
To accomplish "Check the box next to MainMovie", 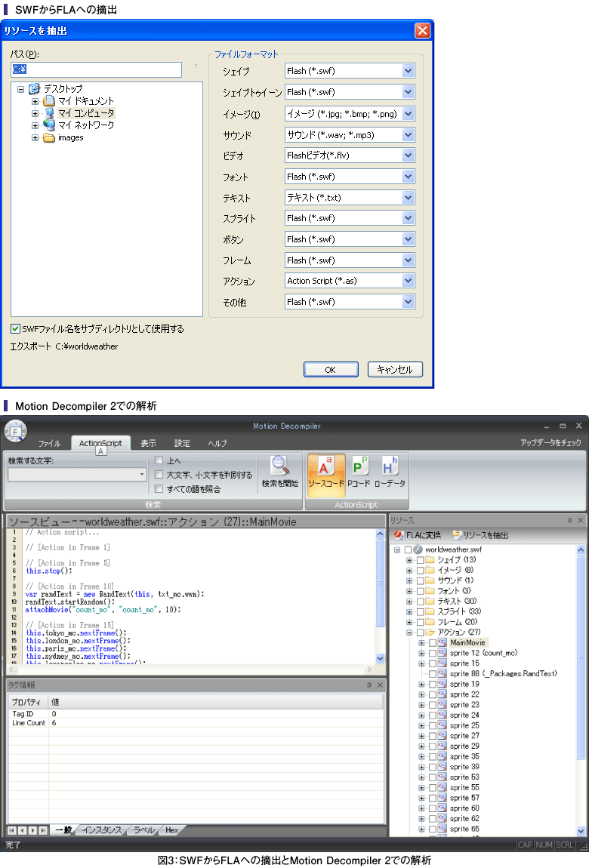I will (x=432, y=642).
